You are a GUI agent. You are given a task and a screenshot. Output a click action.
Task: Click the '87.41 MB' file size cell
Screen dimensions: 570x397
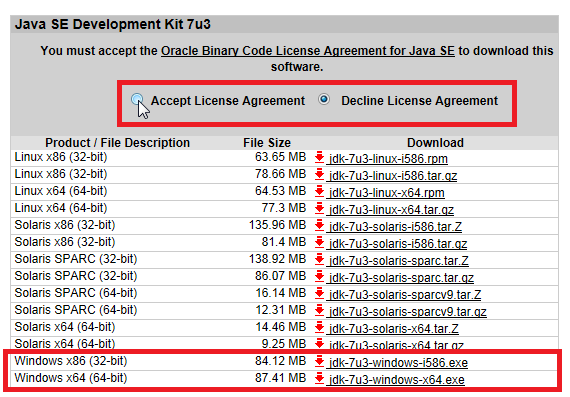tap(280, 378)
